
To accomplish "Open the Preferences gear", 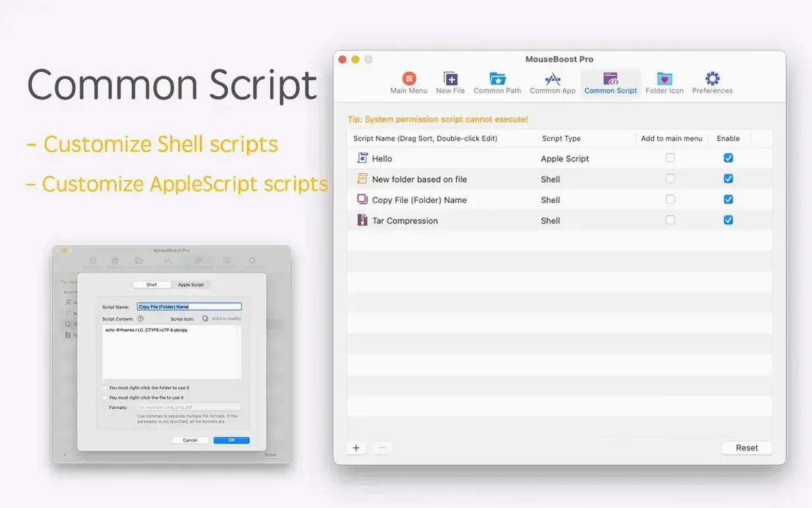I will pos(712,83).
